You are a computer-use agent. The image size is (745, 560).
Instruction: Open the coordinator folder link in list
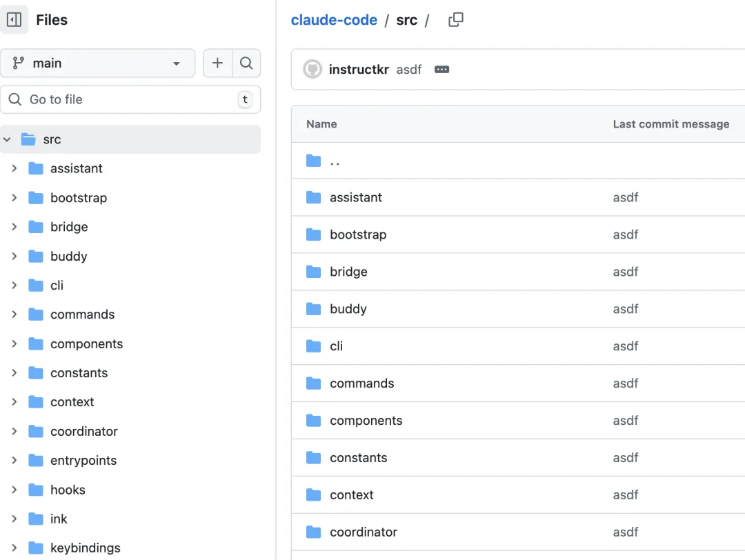pyautogui.click(x=364, y=532)
